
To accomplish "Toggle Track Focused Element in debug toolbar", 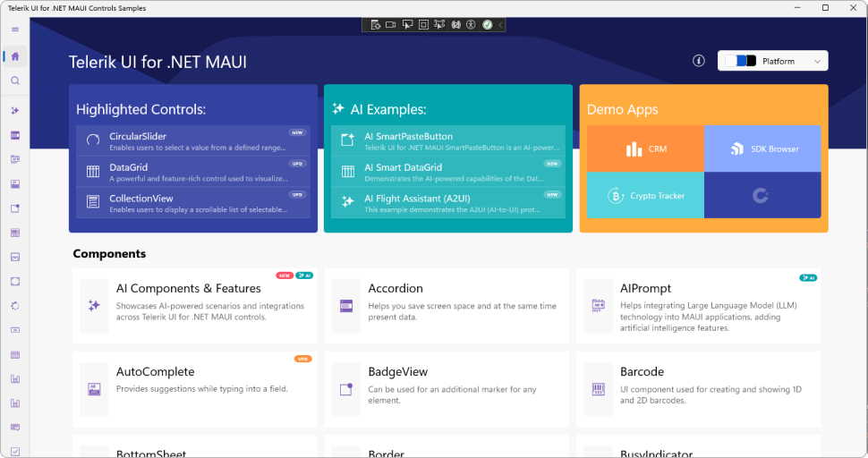I will coord(439,25).
